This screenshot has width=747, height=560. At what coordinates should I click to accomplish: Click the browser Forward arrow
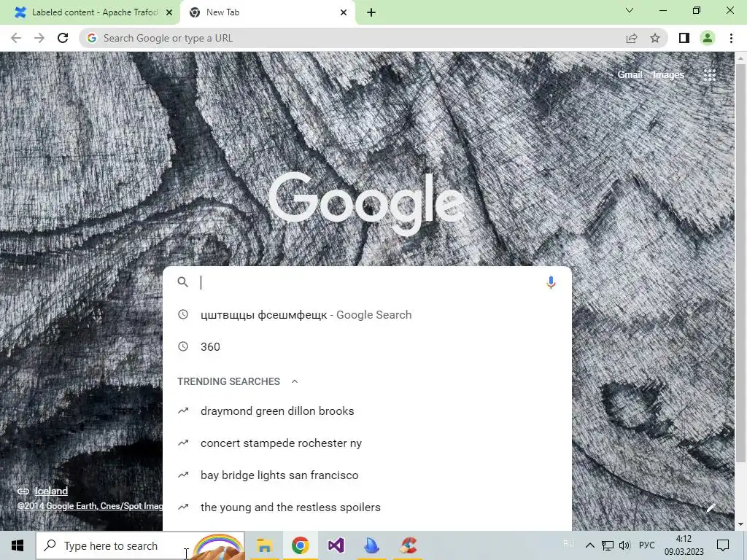point(39,38)
